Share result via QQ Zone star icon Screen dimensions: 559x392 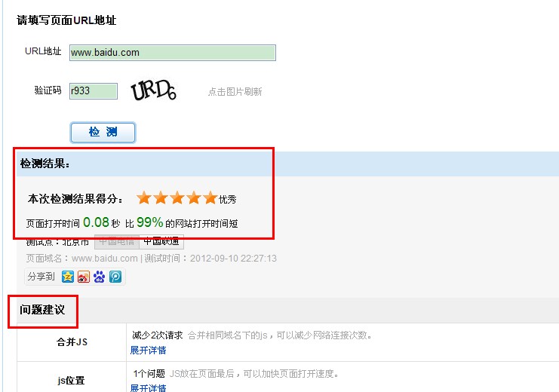click(x=68, y=277)
